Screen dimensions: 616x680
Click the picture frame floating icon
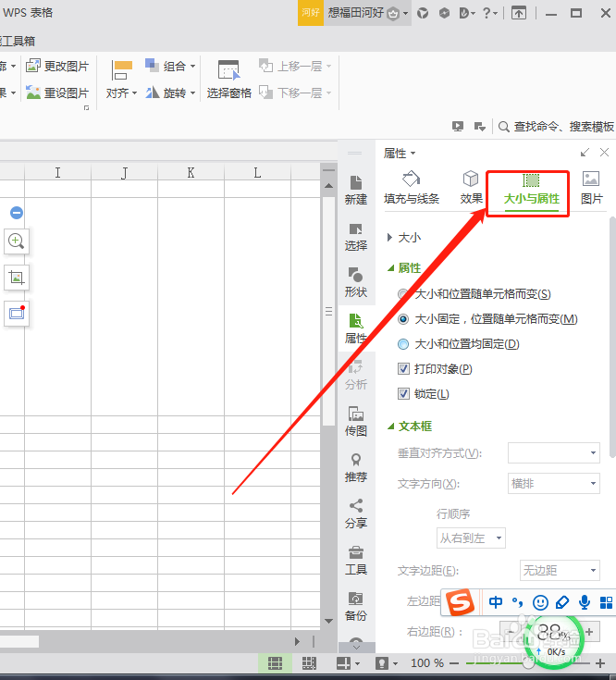click(17, 313)
